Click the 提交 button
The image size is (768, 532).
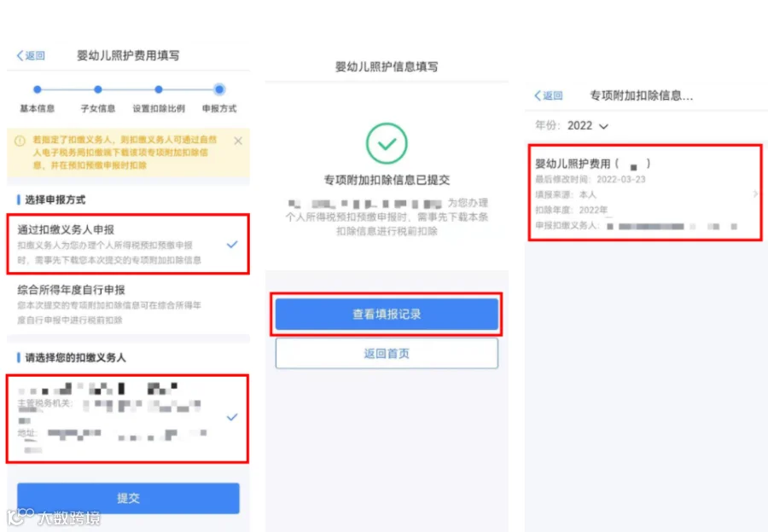click(128, 498)
